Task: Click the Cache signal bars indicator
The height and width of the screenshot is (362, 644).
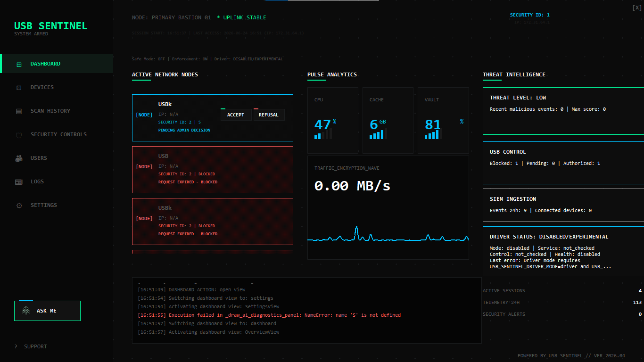Action: pos(378,134)
